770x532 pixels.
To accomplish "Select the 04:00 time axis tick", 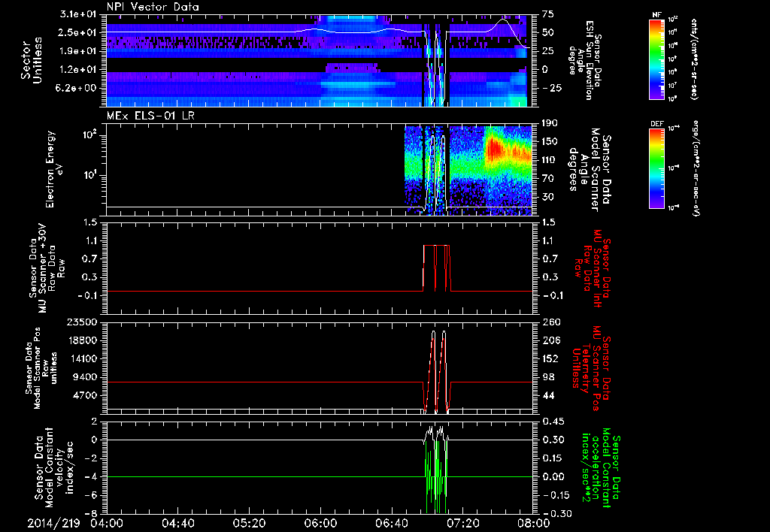I will (x=108, y=522).
